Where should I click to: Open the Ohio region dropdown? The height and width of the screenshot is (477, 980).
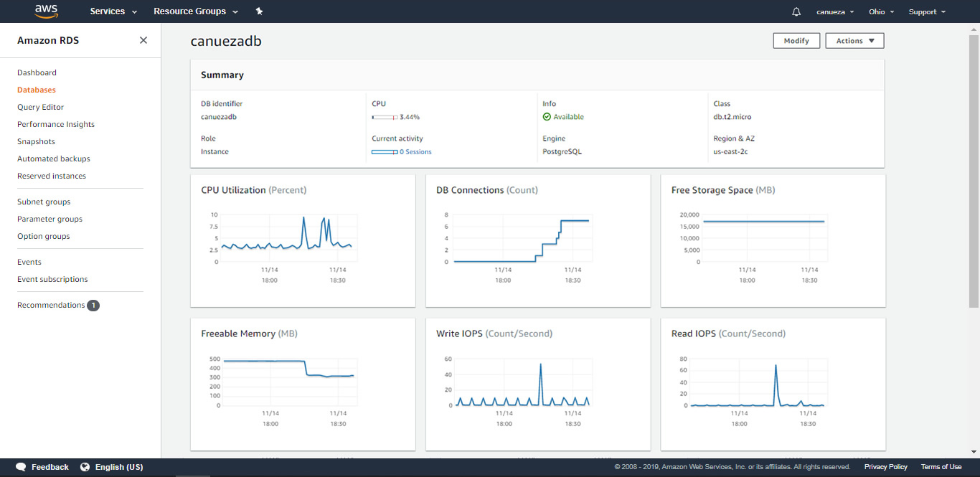pos(882,11)
